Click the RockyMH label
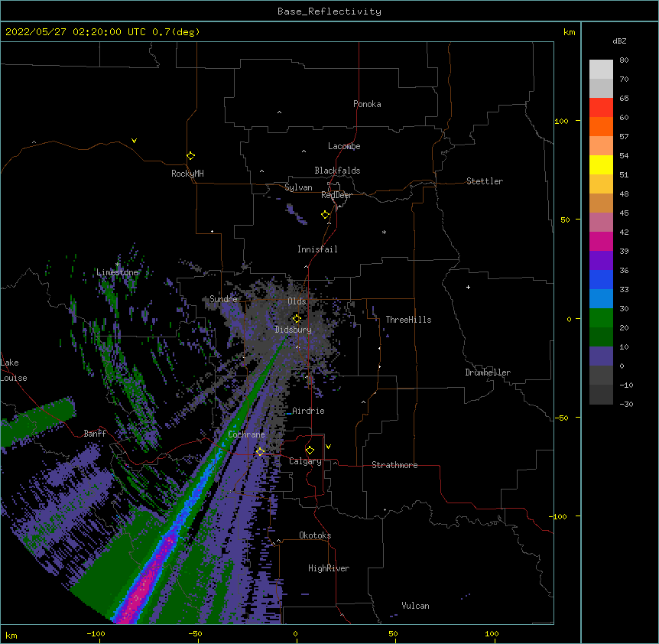The width and height of the screenshot is (659, 644). click(187, 174)
